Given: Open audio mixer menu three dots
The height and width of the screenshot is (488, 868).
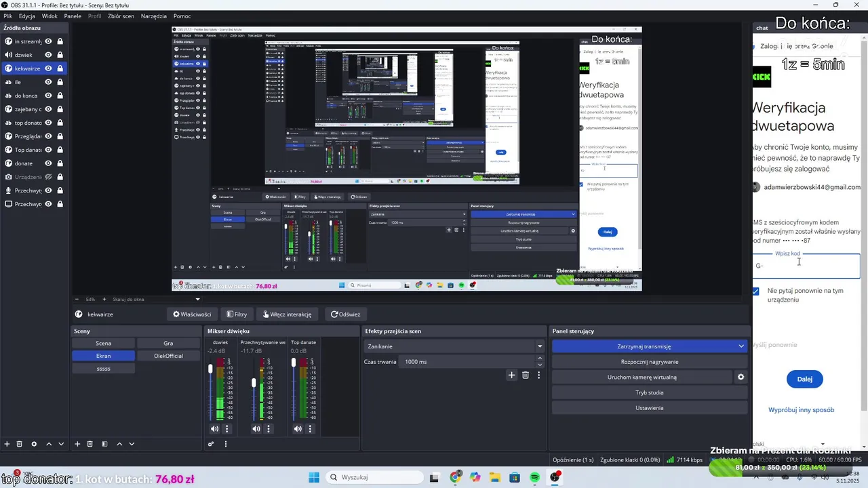Looking at the screenshot, I should pos(226,444).
